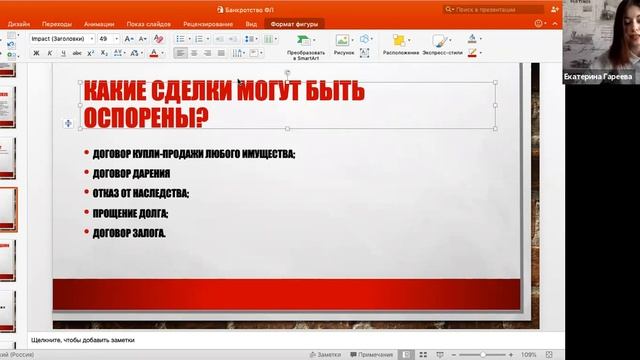Viewport: 640px width, 360px height.
Task: Clear all text formatting
Action: pos(158,39)
